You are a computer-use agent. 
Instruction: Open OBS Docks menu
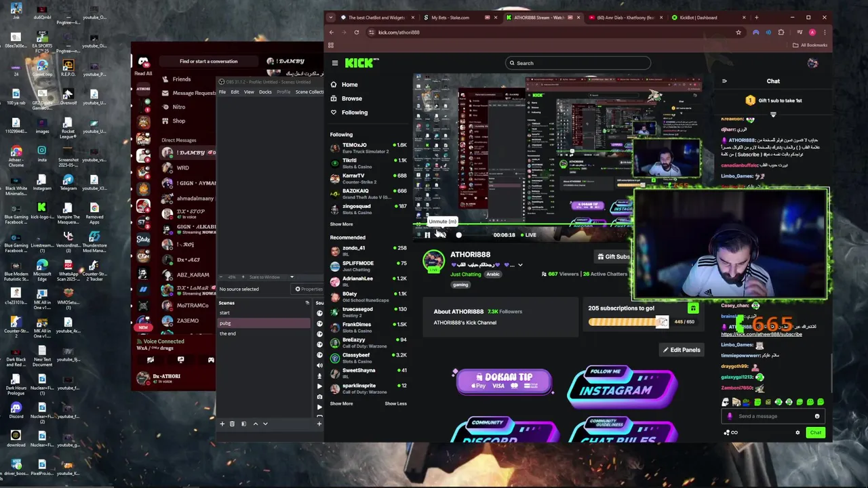click(x=265, y=92)
